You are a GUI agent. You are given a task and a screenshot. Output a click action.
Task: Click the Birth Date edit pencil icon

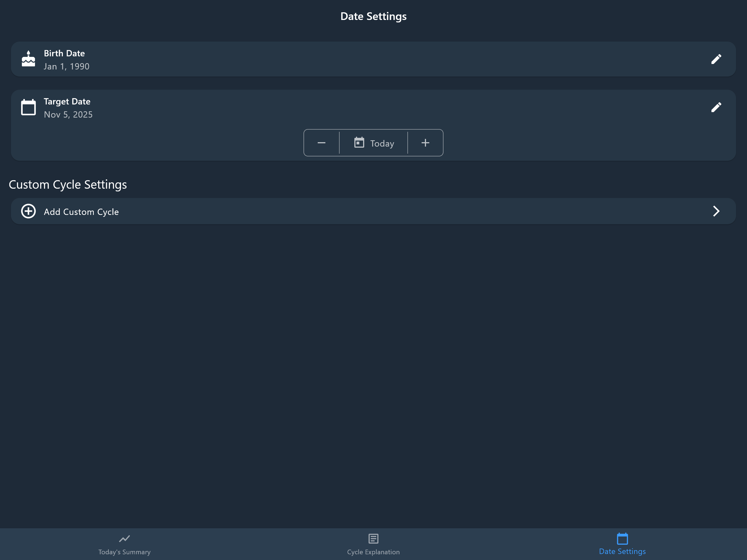(x=716, y=59)
